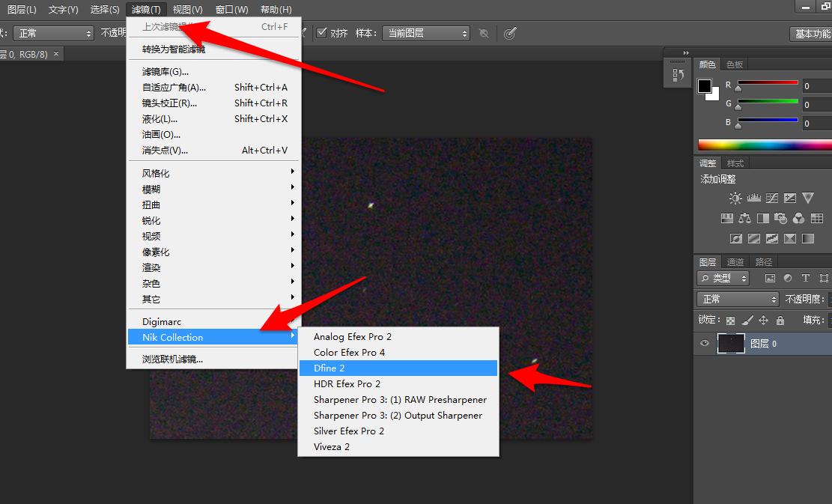Expand the 杂色 submenu
Image resolution: width=832 pixels, height=504 pixels.
(x=213, y=284)
